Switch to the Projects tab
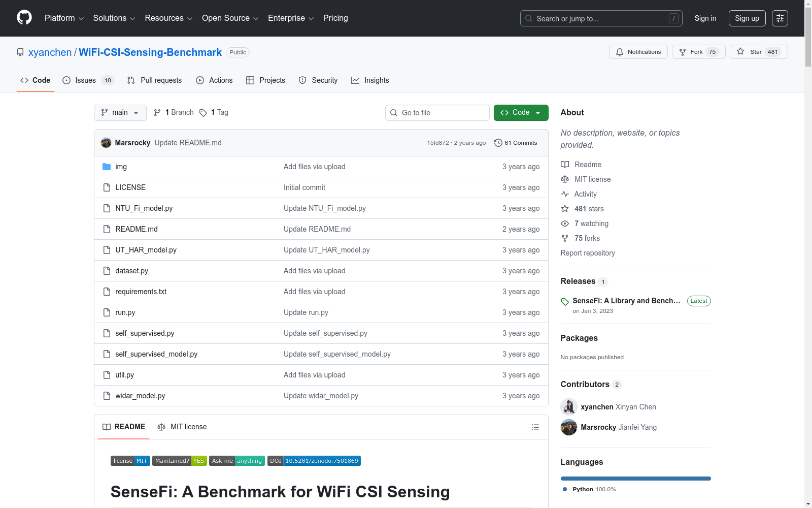 [265, 80]
